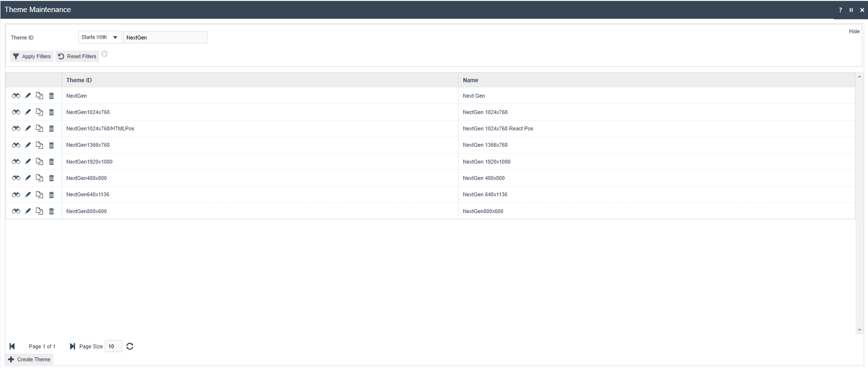Pause the Theme Maintenance window
The image size is (868, 368).
coord(851,10)
